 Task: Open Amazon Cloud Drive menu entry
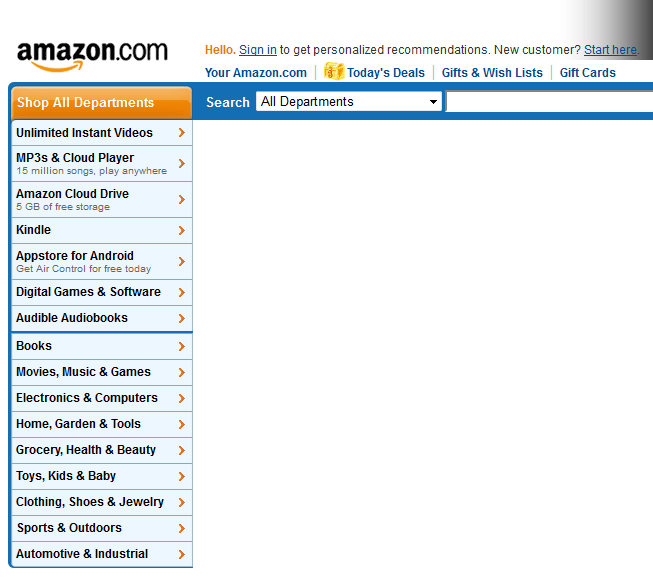coord(72,194)
